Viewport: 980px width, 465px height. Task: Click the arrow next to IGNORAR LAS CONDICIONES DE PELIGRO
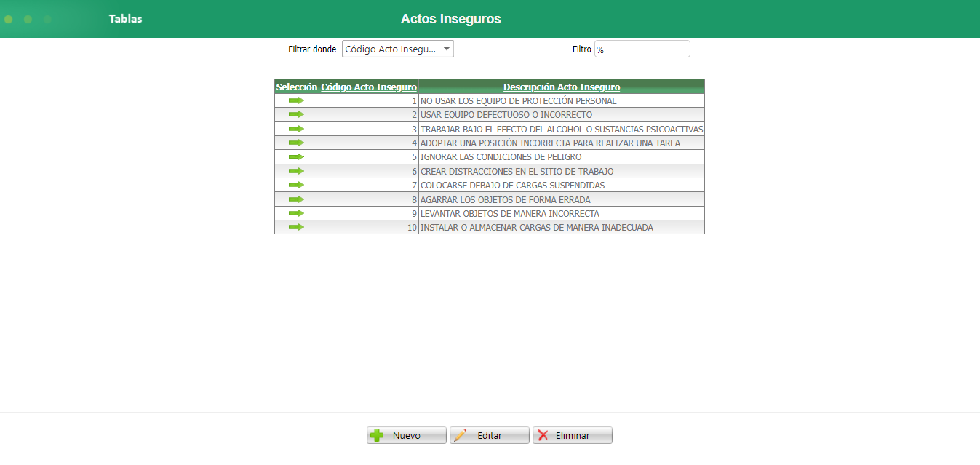295,156
